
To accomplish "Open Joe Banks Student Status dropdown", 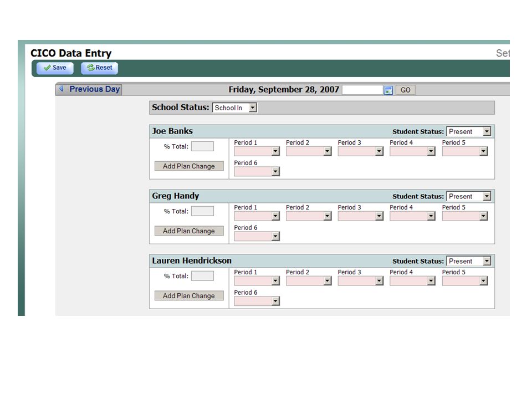I will (469, 131).
